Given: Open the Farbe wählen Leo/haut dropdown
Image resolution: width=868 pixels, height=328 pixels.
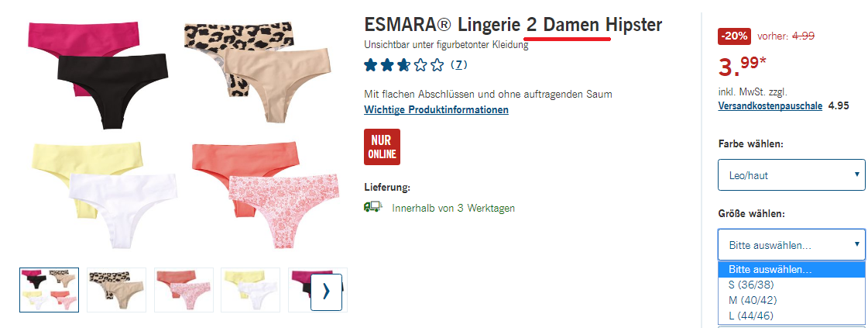Looking at the screenshot, I should [791, 175].
